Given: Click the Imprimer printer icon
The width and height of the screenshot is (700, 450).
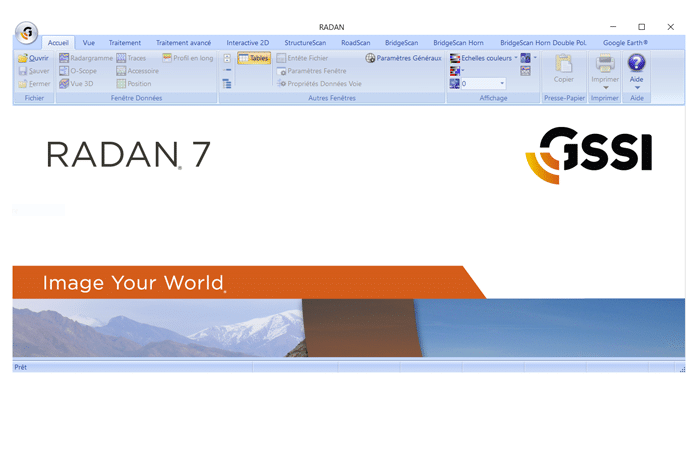Looking at the screenshot, I should (605, 63).
